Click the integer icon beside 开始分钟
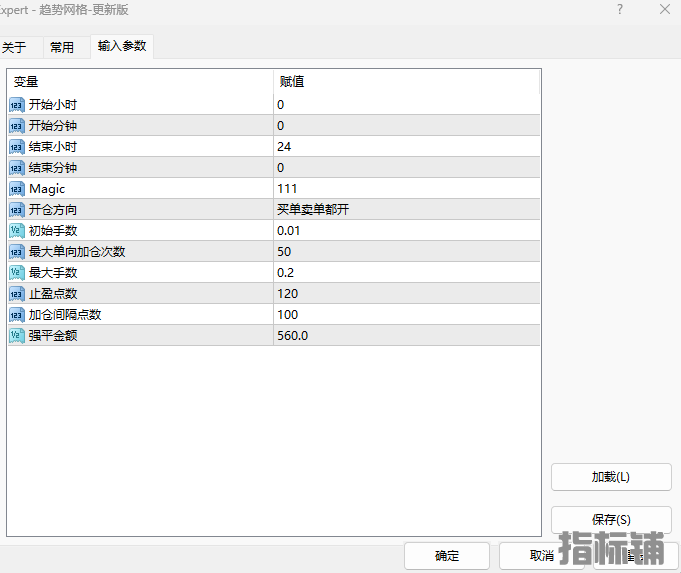681x573 pixels. click(x=17, y=126)
